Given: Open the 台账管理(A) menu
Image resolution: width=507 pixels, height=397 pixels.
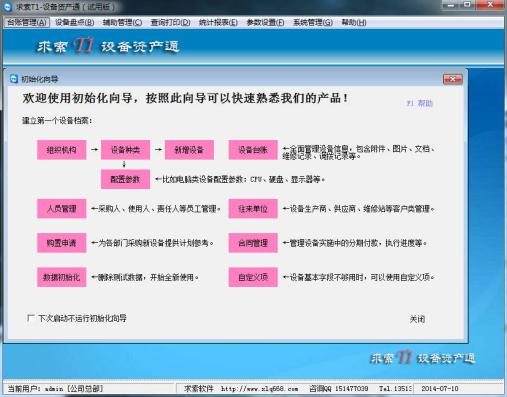Looking at the screenshot, I should [27, 22].
